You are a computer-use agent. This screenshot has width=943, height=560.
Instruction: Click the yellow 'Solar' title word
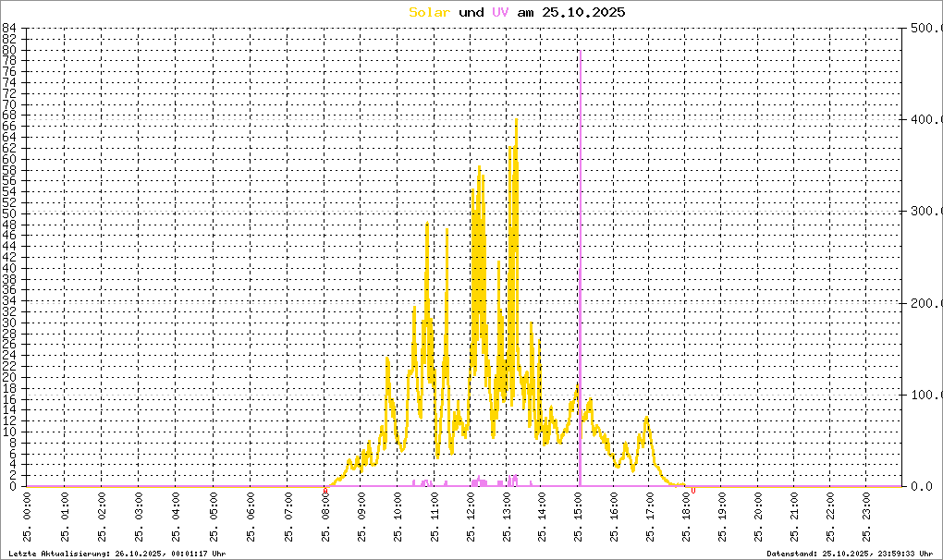(429, 13)
